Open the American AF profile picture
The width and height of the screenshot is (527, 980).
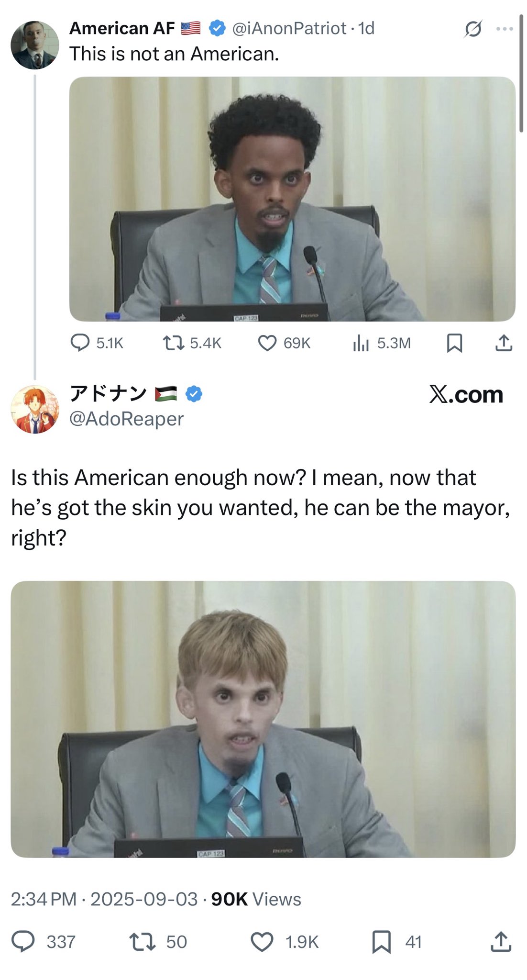35,45
